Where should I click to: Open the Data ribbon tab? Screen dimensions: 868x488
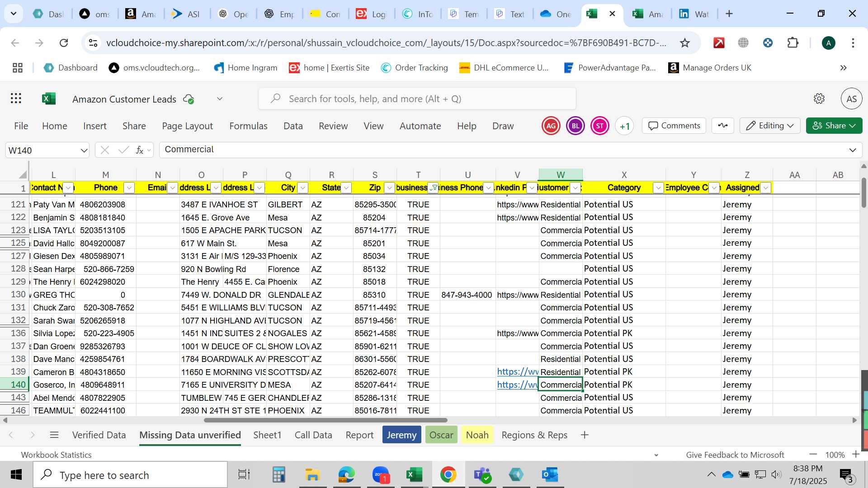293,126
